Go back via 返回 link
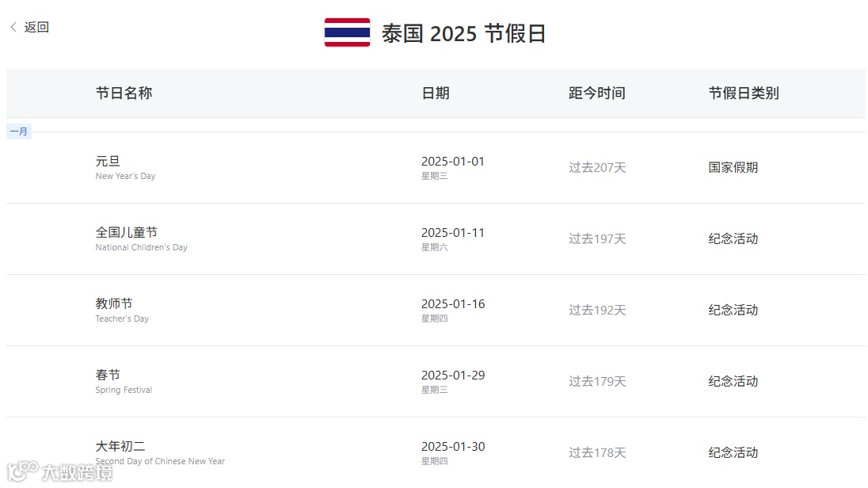Viewport: 868px width, 488px height. click(36, 27)
